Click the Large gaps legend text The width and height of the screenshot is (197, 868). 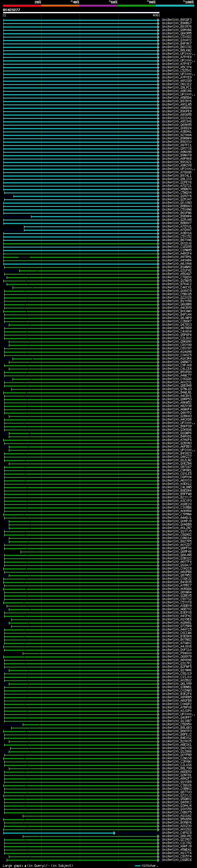click(x=38, y=866)
